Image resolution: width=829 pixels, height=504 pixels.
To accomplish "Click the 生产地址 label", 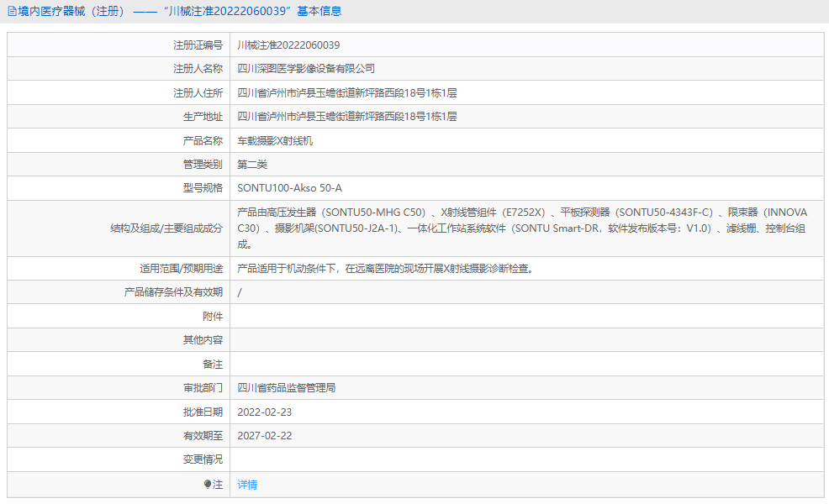I will click(203, 117).
